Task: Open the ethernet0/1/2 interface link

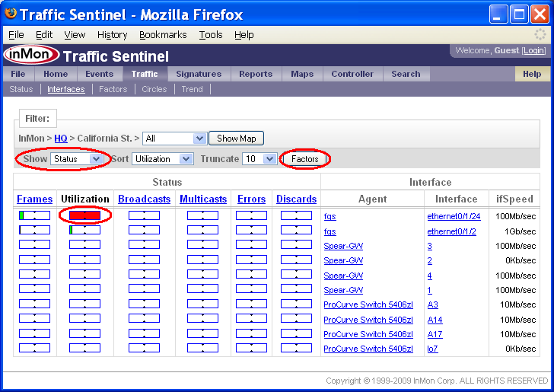Action: pyautogui.click(x=451, y=231)
